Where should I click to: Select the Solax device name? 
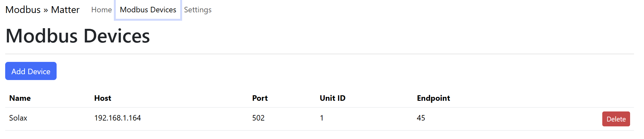[x=18, y=118]
